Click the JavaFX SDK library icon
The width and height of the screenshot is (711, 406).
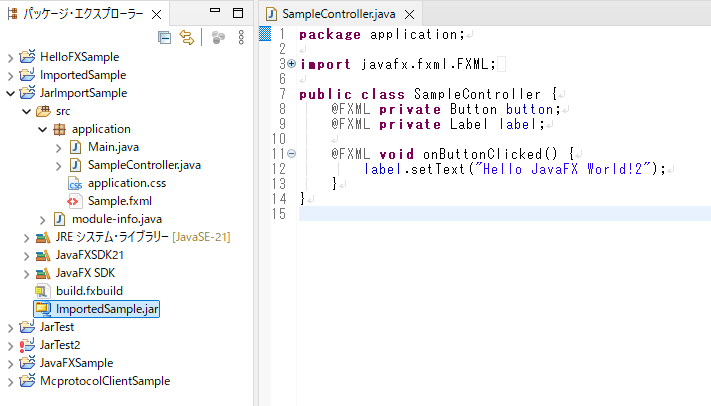tap(43, 274)
